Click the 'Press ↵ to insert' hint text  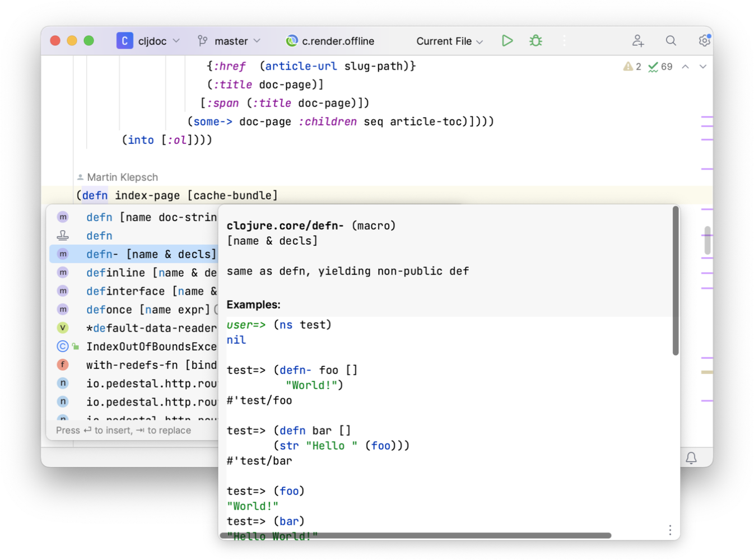[123, 430]
